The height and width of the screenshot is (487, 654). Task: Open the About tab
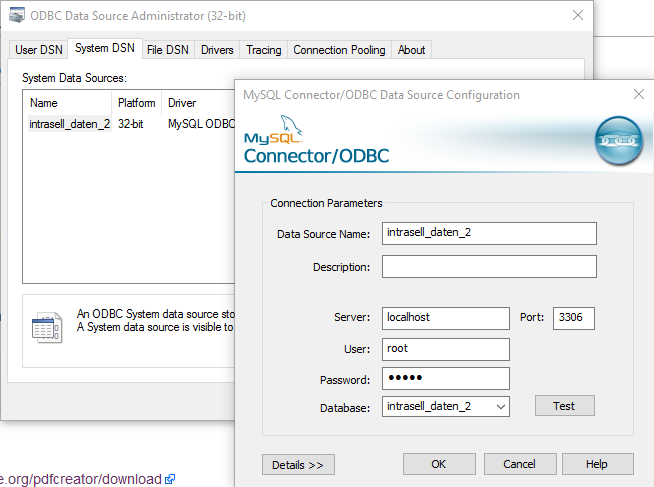411,50
